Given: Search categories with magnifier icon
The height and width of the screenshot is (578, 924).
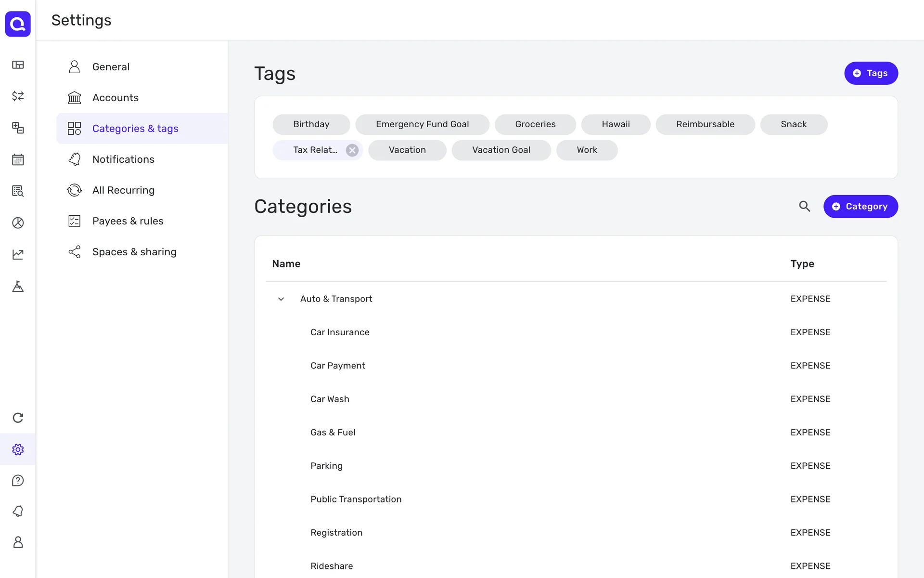Looking at the screenshot, I should point(804,206).
